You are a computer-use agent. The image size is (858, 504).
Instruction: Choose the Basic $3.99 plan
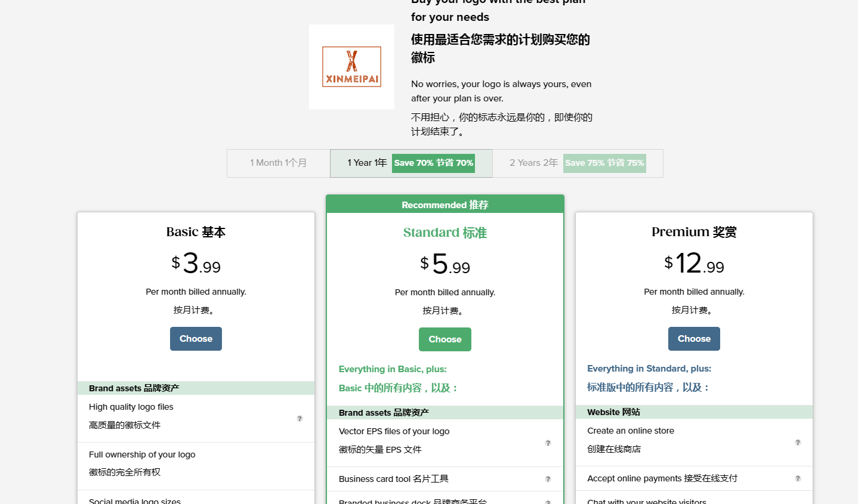pyautogui.click(x=196, y=339)
